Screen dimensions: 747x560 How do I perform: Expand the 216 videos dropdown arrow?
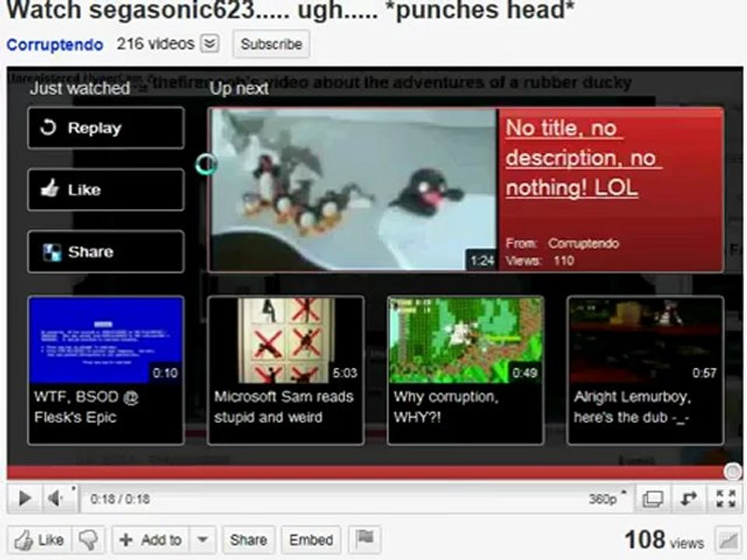click(x=209, y=44)
